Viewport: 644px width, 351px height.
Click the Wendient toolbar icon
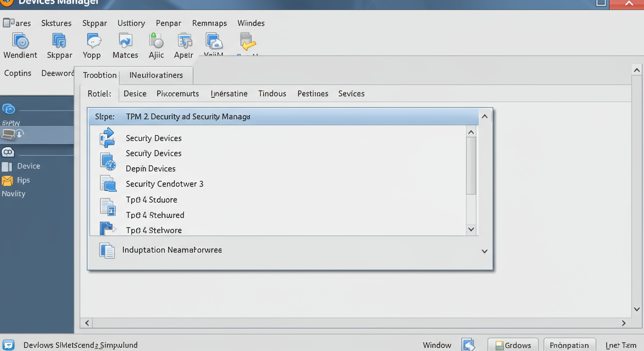click(x=20, y=41)
